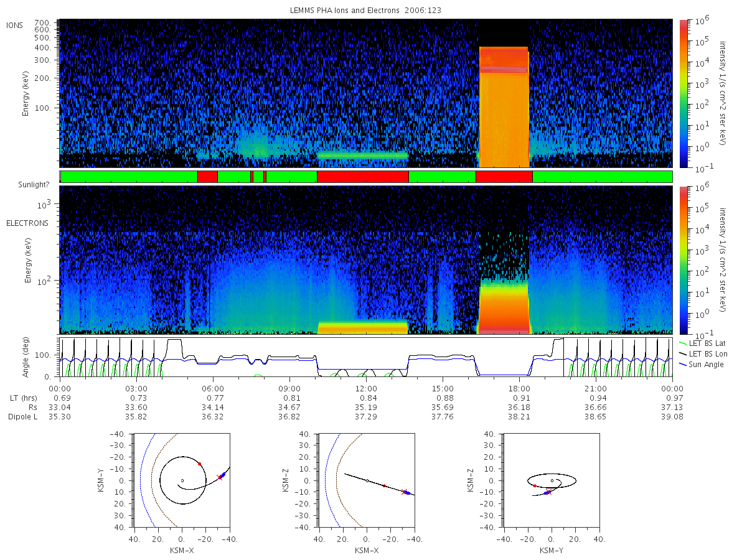Viewport: 747px width, 560px height.
Task: Click the Rs value 33.60
Action: click(136, 407)
